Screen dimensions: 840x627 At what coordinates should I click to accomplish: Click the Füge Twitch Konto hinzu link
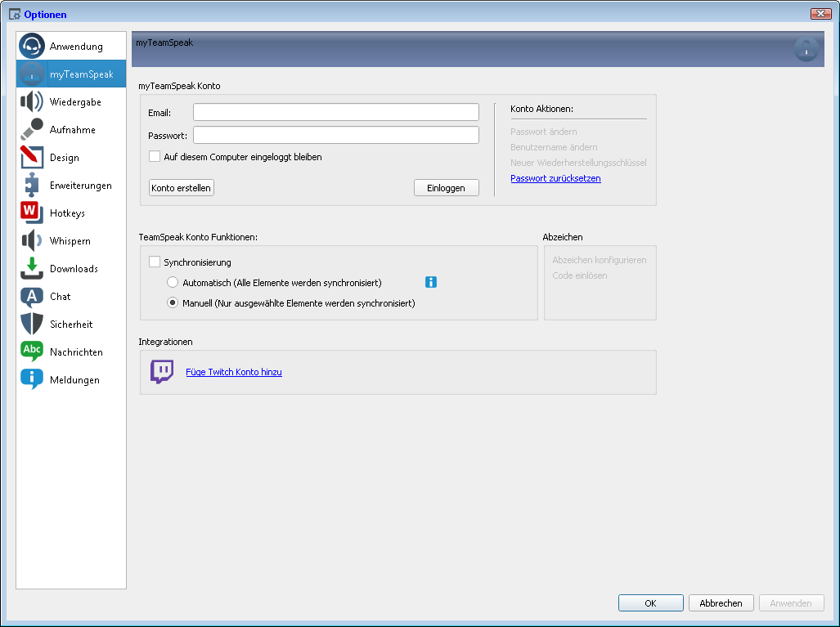point(234,372)
